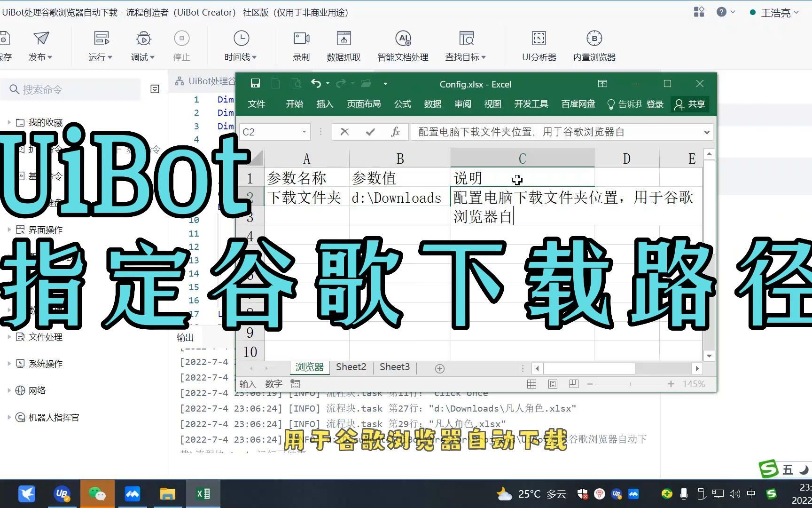The width and height of the screenshot is (812, 508).
Task: Add a new sheet with plus button
Action: point(440,369)
